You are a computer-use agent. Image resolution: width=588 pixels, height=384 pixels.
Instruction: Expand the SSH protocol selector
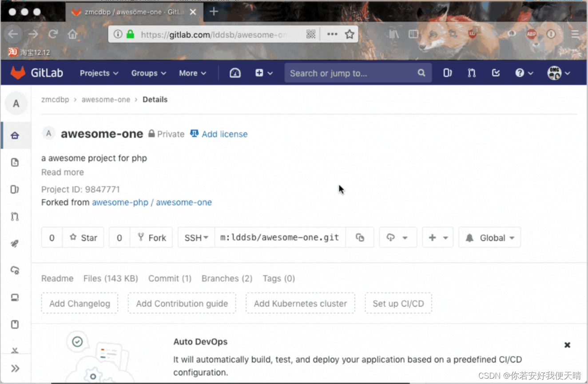click(196, 237)
